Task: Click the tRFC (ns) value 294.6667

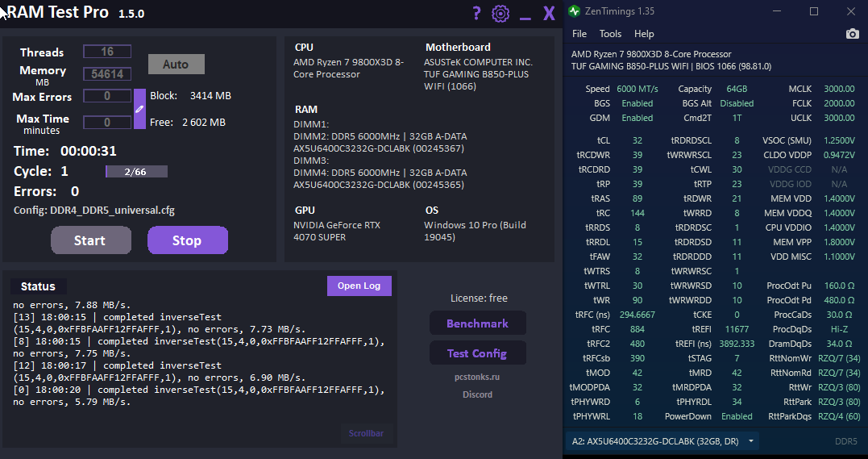Action: pos(638,315)
